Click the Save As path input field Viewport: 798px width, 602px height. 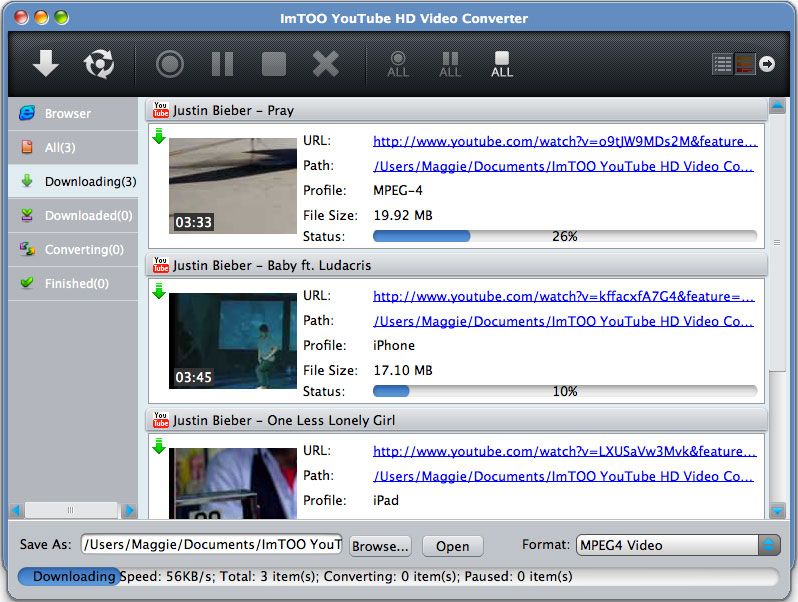tap(212, 545)
